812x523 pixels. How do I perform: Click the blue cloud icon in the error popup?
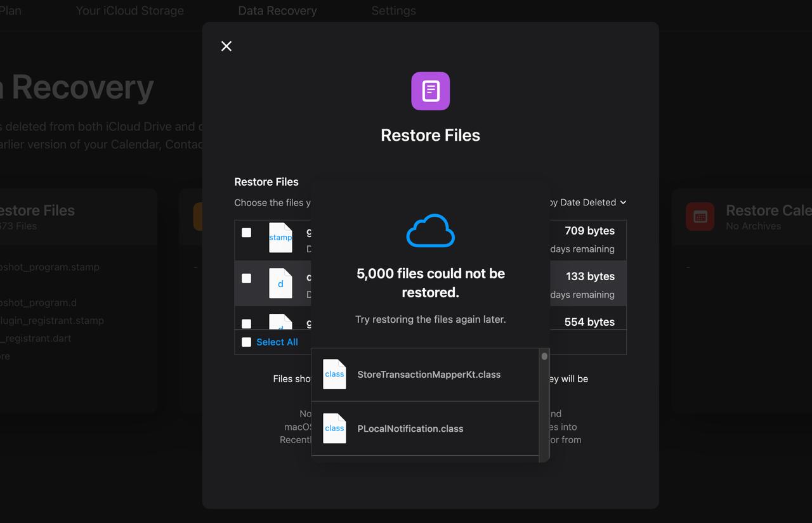point(431,230)
